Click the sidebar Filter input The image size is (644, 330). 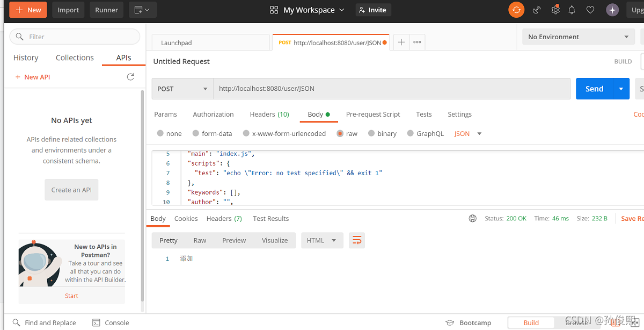point(75,37)
